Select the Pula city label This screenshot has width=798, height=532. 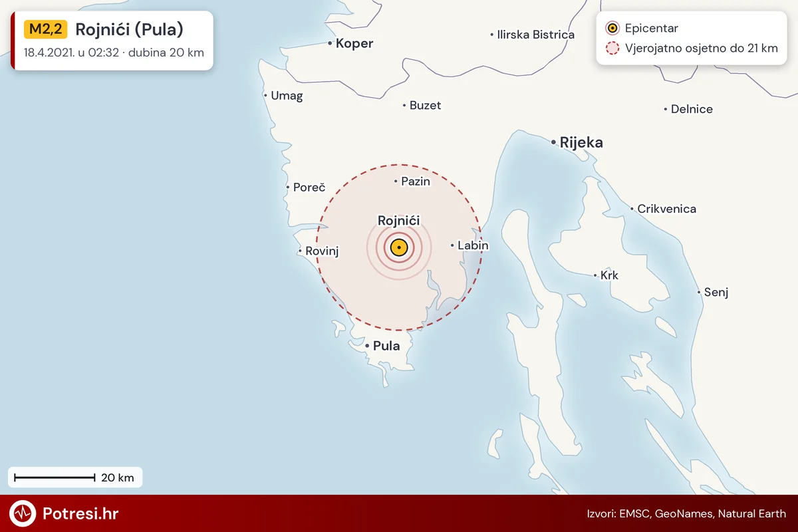coord(386,346)
